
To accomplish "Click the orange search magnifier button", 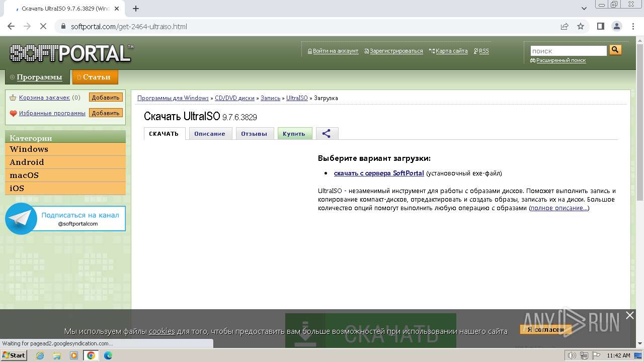I will [615, 50].
